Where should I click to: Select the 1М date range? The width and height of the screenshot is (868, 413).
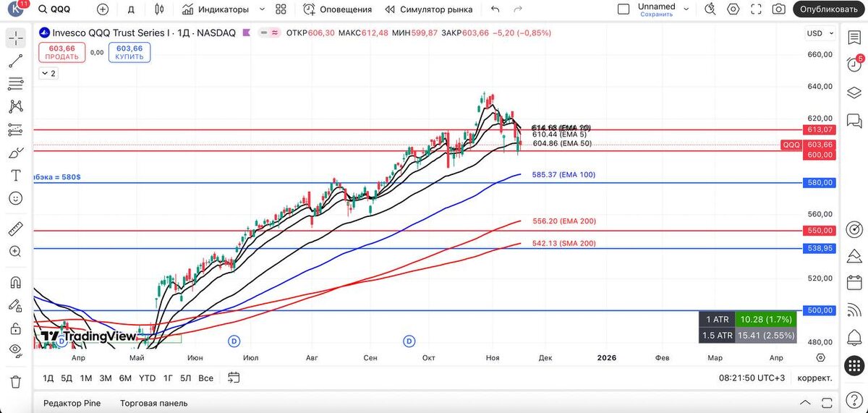tap(86, 378)
